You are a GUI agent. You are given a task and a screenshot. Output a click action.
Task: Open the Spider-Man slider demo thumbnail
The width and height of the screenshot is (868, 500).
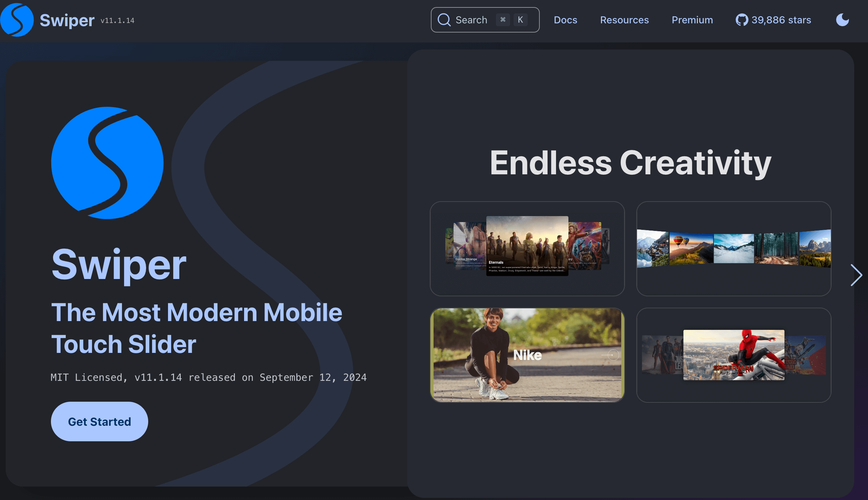[734, 355]
